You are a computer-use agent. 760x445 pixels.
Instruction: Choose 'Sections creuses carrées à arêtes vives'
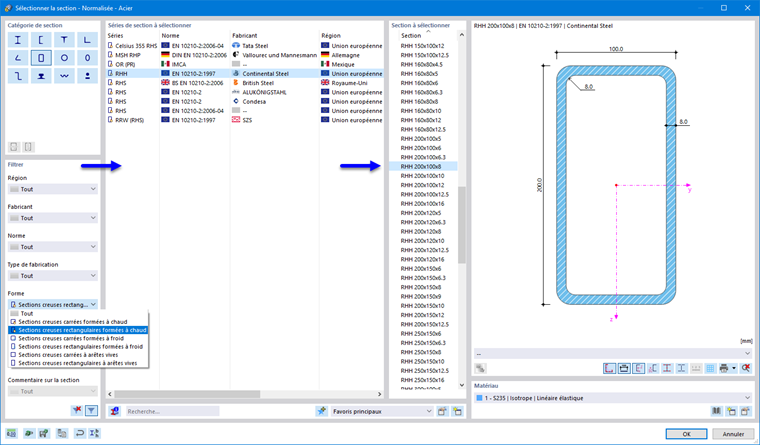click(x=78, y=355)
